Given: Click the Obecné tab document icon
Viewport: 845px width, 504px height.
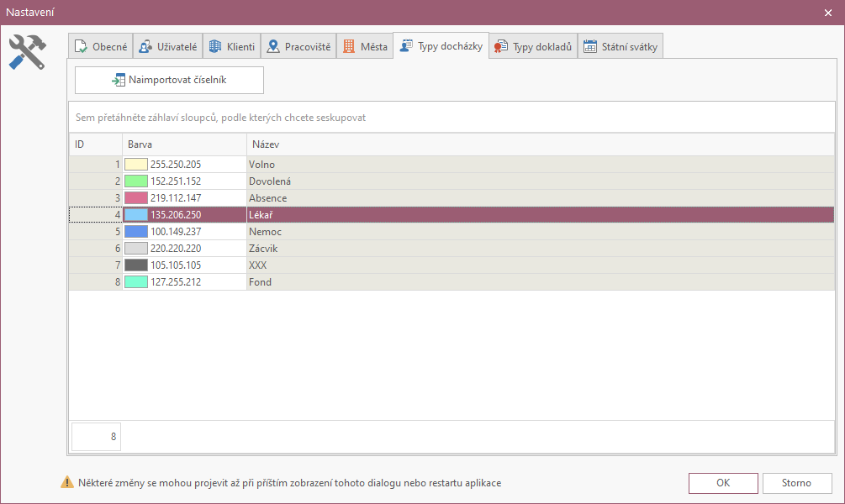Looking at the screenshot, I should point(81,47).
